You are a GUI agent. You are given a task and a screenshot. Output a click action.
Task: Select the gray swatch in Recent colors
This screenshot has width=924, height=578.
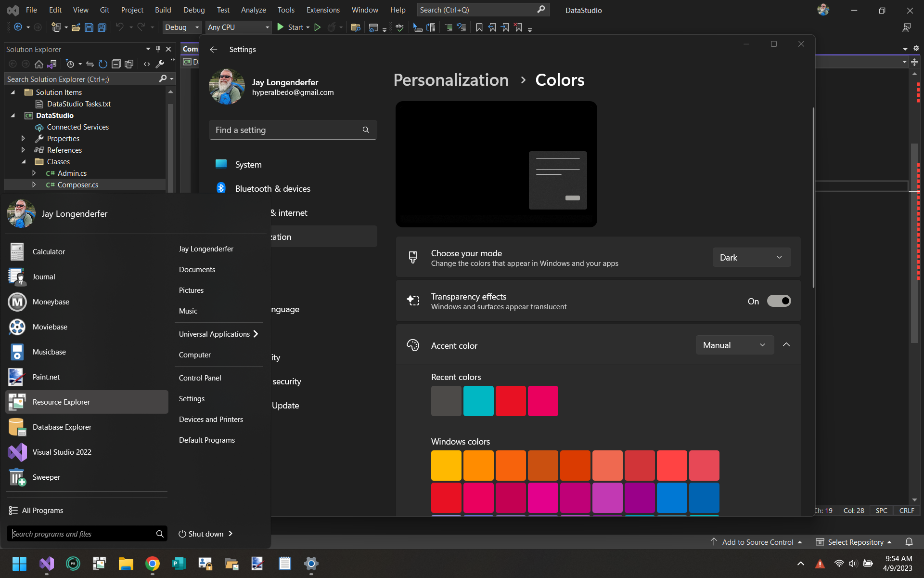coord(446,401)
